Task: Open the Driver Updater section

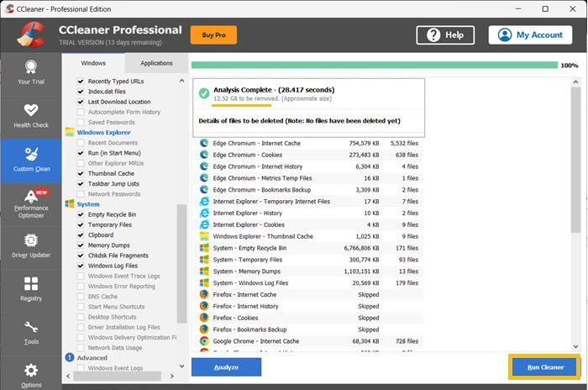Action: point(31,247)
